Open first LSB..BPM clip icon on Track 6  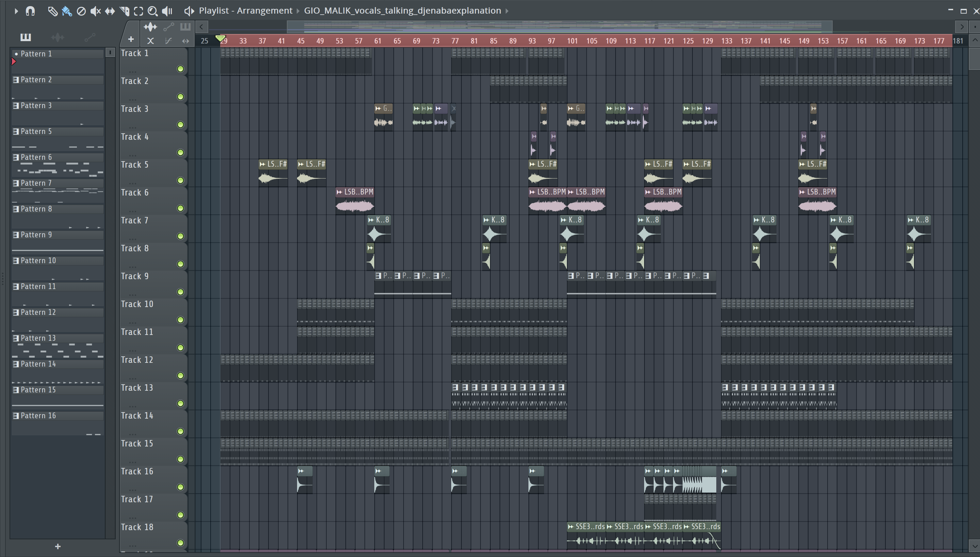(340, 192)
